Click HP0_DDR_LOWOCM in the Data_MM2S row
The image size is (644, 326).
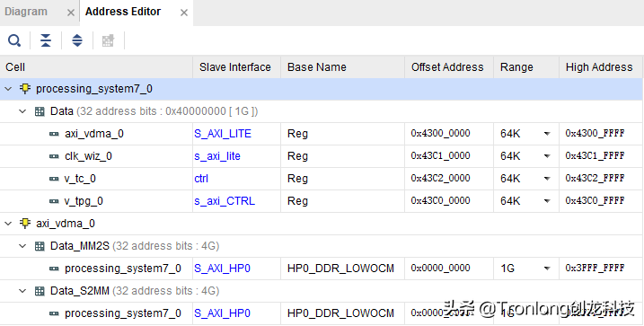coord(340,269)
